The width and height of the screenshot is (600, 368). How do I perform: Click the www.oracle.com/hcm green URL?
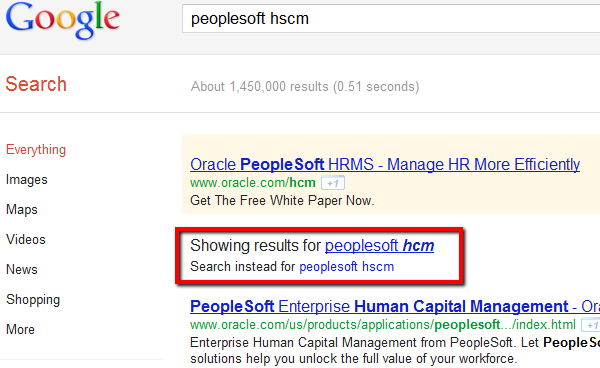[253, 183]
